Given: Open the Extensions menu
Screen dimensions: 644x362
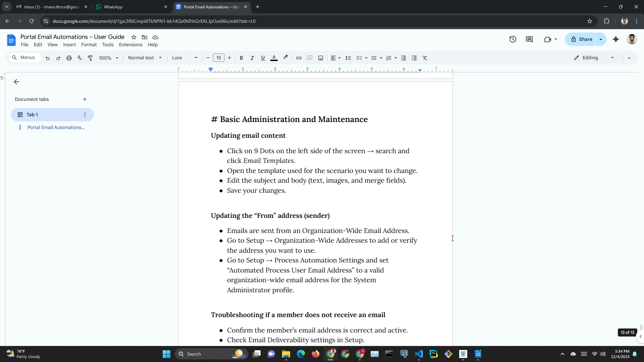Looking at the screenshot, I should (x=130, y=45).
